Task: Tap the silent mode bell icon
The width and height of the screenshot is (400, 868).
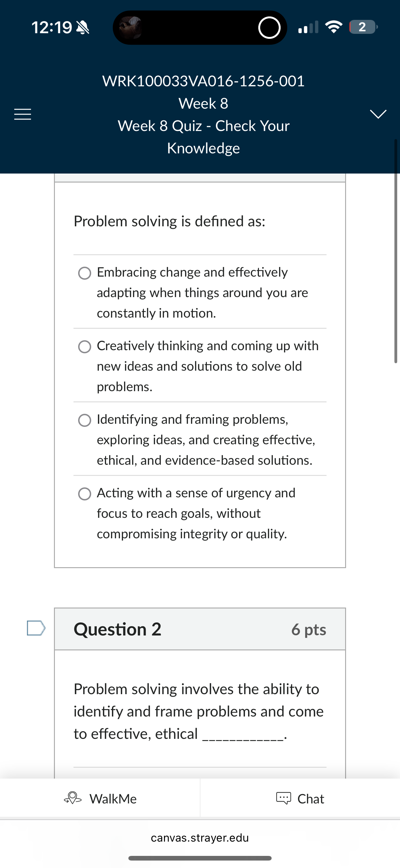Action: coord(83,27)
